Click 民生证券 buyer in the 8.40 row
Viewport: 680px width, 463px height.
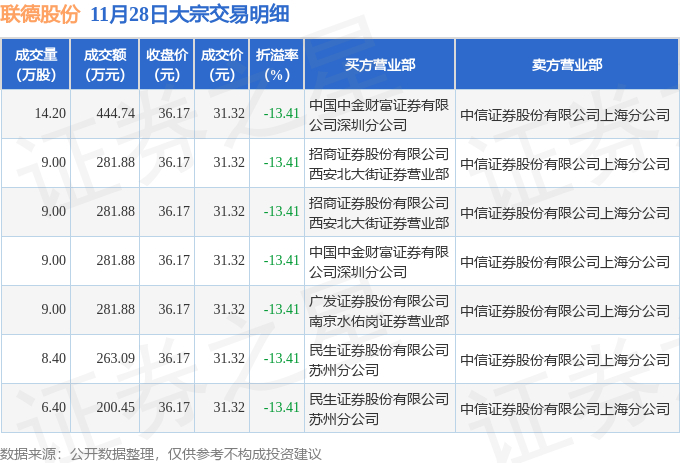(x=379, y=360)
